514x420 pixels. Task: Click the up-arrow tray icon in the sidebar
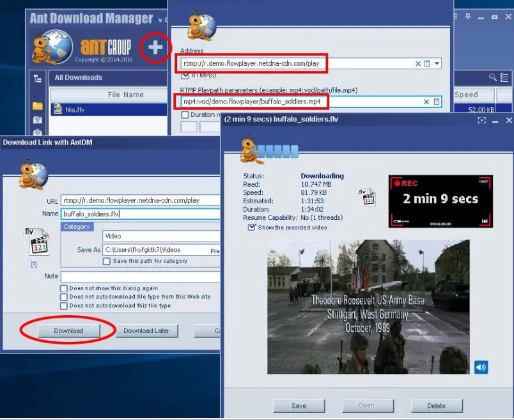point(38,120)
